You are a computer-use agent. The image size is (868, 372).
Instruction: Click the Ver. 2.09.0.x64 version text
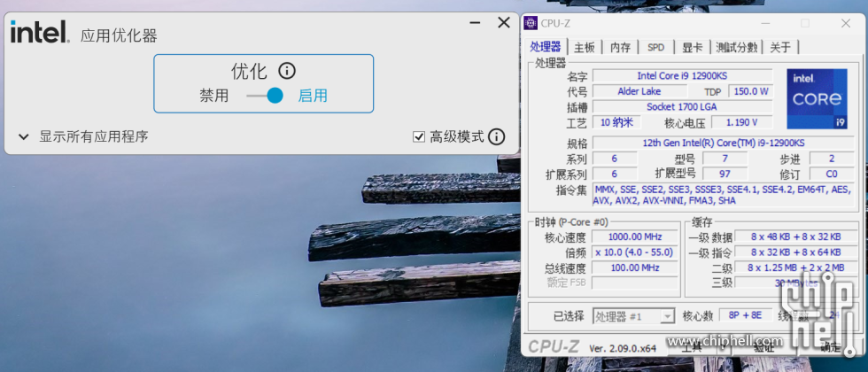(622, 348)
